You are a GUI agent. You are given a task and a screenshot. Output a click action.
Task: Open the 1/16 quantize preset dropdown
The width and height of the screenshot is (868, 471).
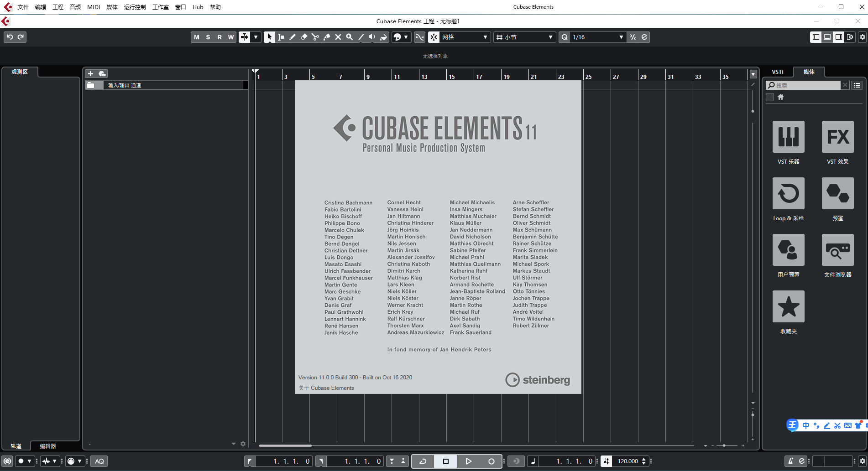coord(597,37)
